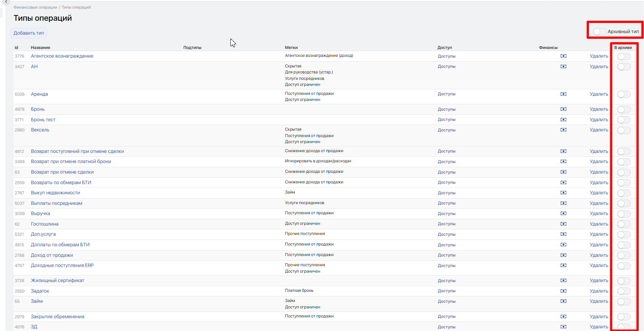
Task: Click finance icon in Аренда row
Action: (x=563, y=94)
